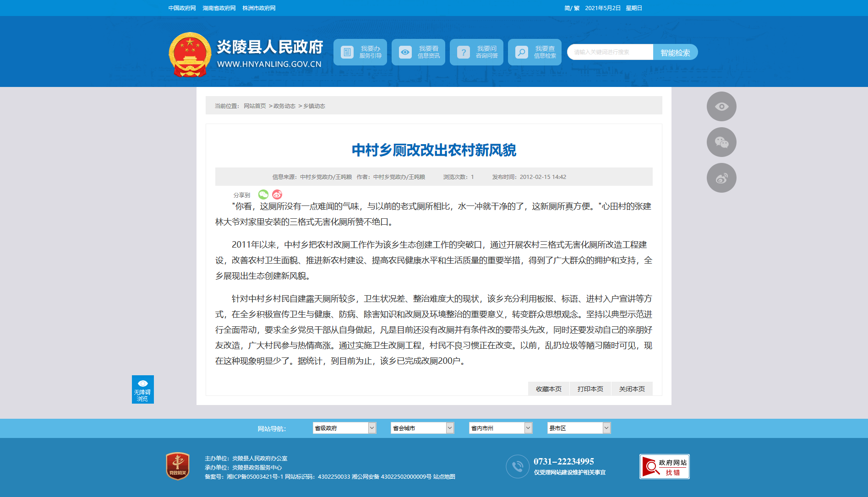Click the national emblem logo in header
This screenshot has height=497, width=868.
tap(190, 54)
